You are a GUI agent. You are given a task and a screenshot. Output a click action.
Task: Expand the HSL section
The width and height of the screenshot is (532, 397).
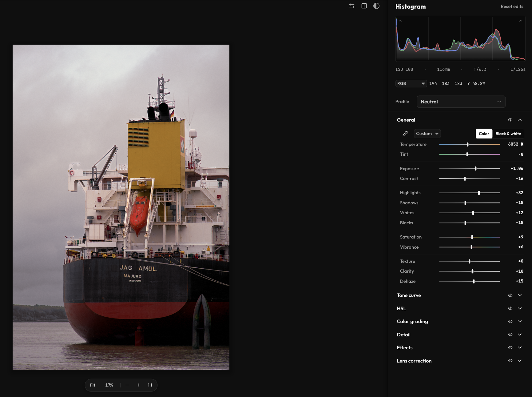(x=520, y=308)
